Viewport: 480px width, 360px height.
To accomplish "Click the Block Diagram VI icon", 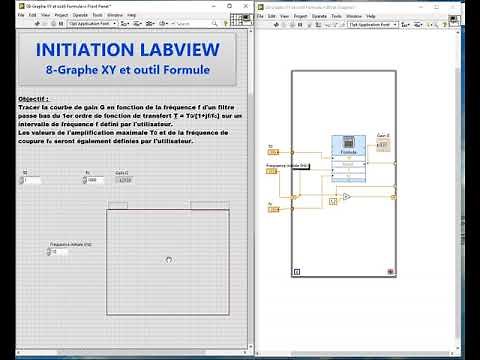I will (454, 20).
